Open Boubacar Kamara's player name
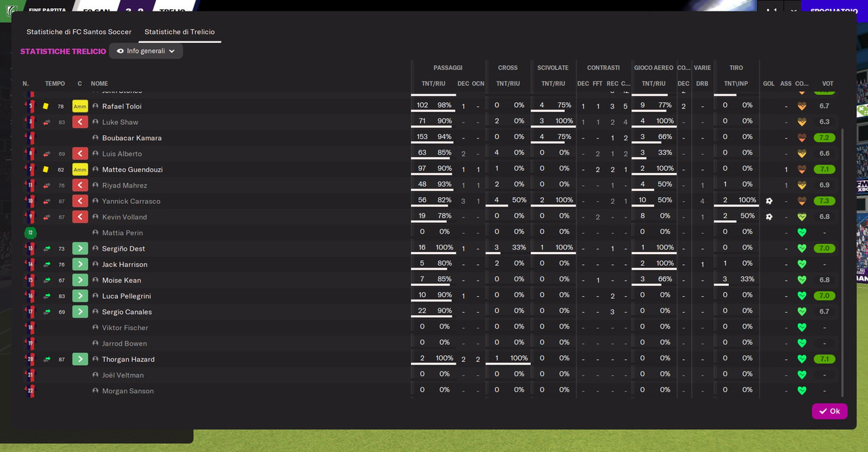The height and width of the screenshot is (452, 868). (x=132, y=138)
